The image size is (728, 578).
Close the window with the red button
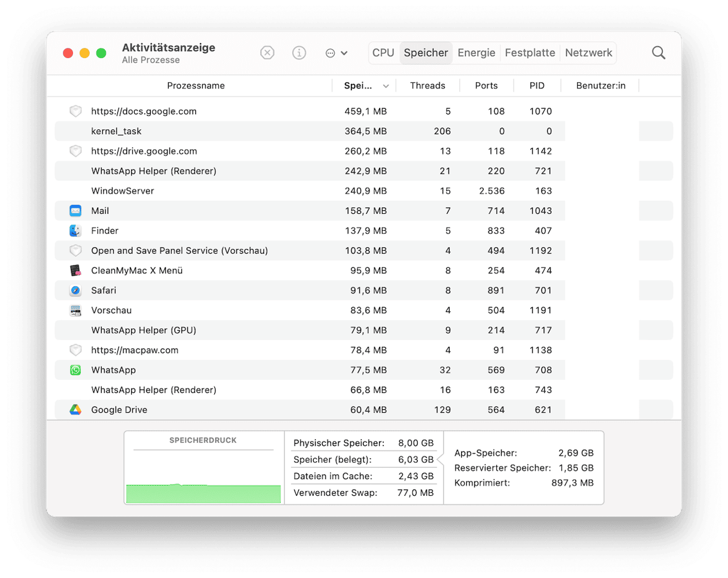pyautogui.click(x=68, y=53)
